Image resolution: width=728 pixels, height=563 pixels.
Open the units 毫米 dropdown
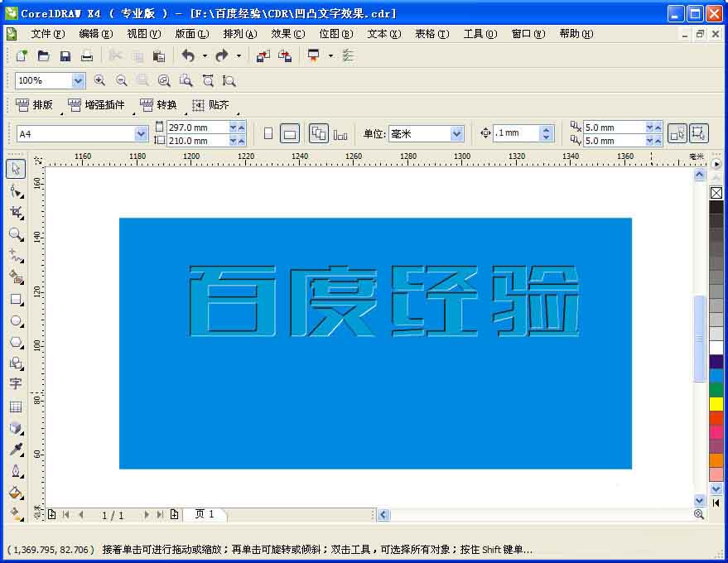coord(457,134)
